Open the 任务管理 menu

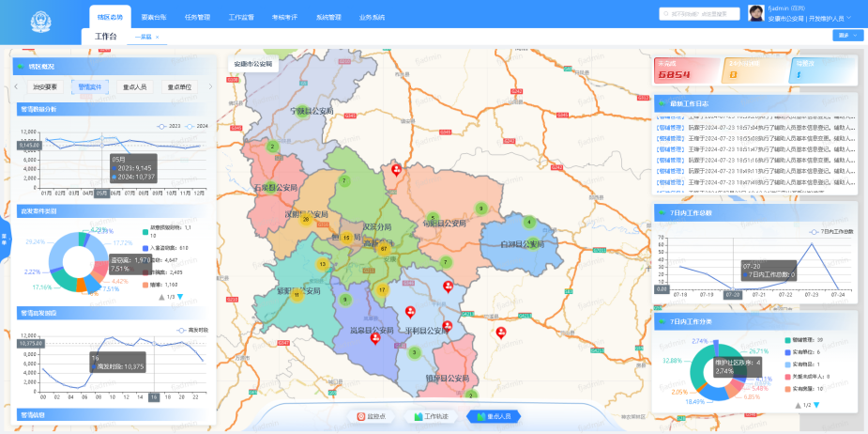tap(197, 18)
